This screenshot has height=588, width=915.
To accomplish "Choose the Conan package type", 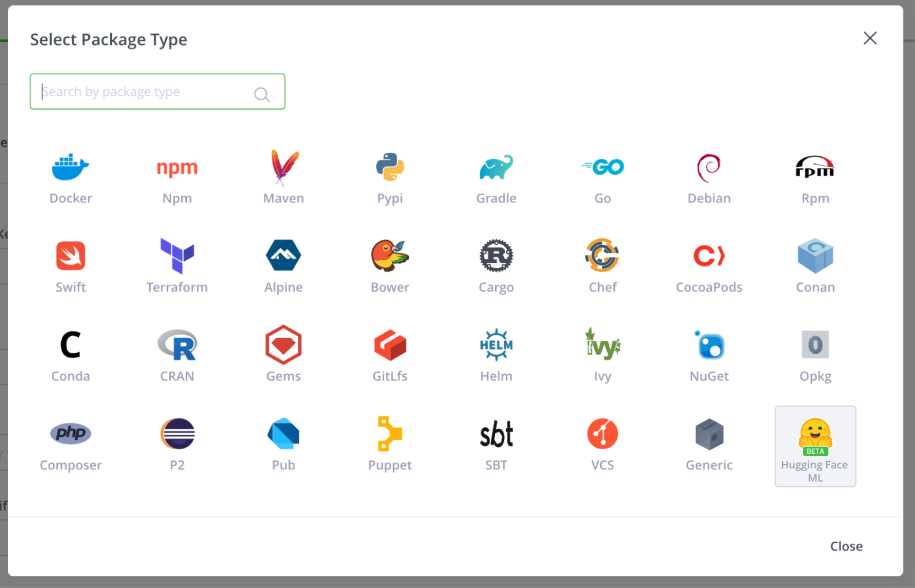I will [815, 268].
